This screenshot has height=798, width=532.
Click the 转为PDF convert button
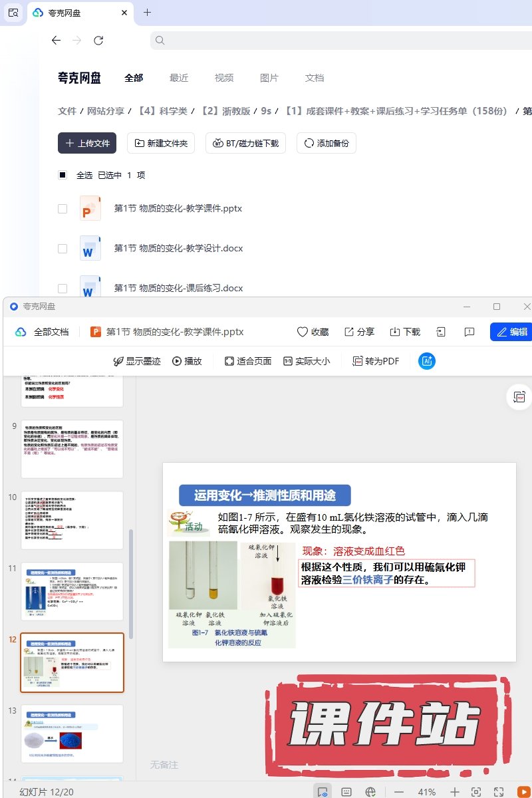[x=376, y=361]
